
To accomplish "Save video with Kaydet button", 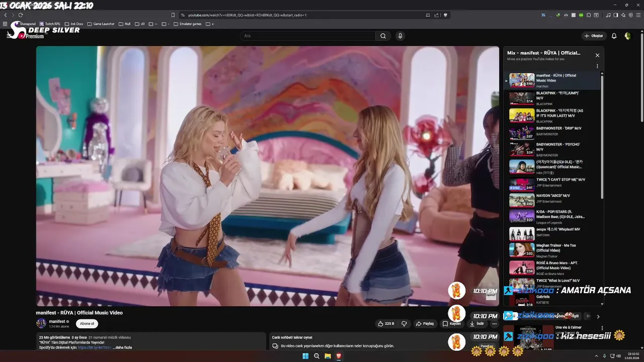I will tap(452, 324).
